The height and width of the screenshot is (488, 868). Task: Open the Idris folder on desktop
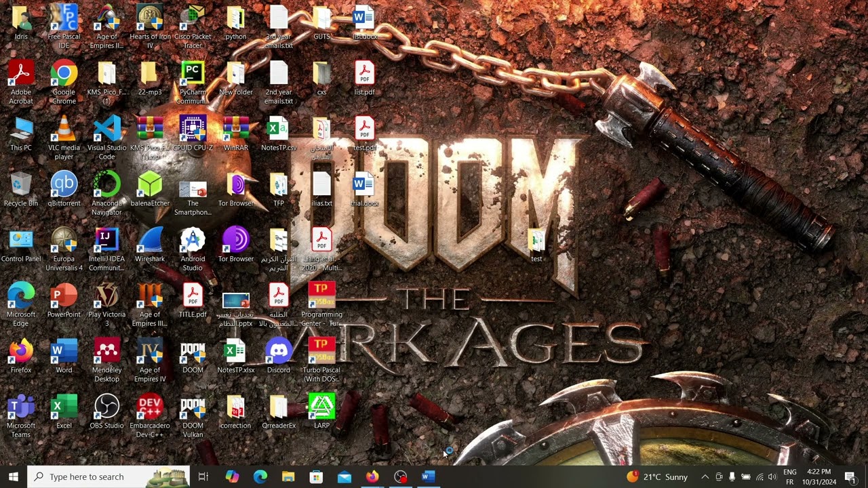21,22
